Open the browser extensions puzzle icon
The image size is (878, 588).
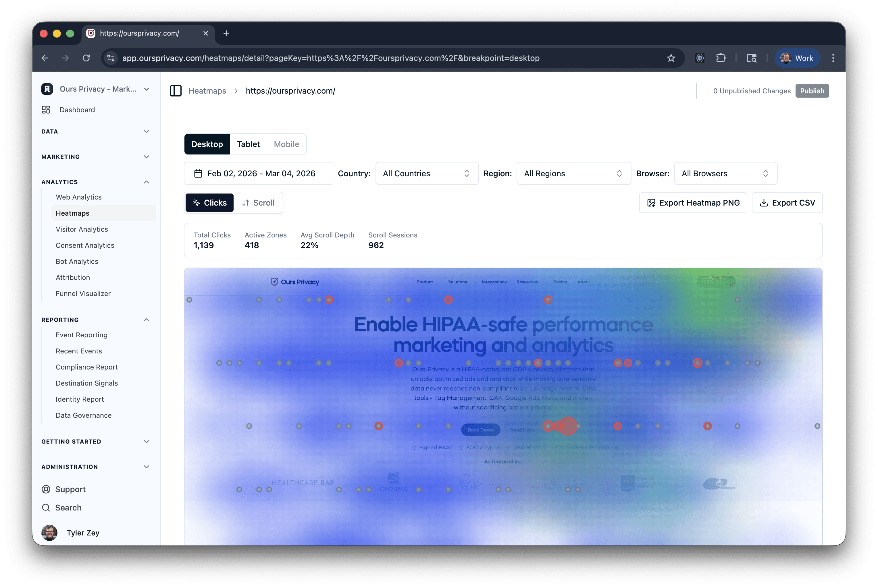[720, 58]
